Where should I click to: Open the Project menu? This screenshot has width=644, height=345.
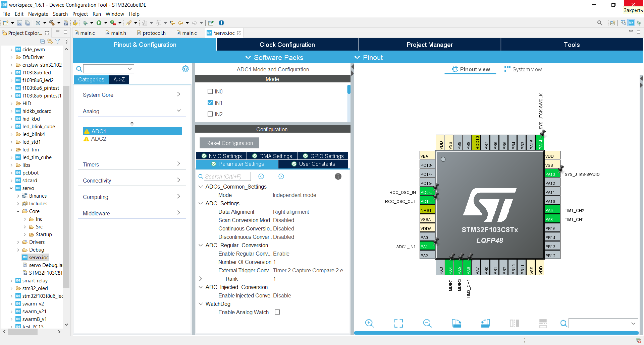pos(80,14)
